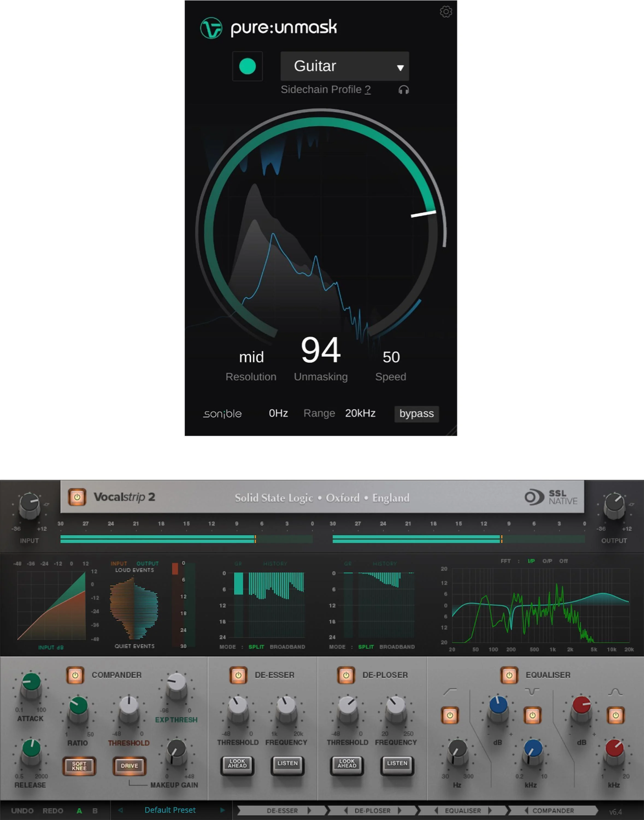This screenshot has width=644, height=820.
Task: Select preset slot A
Action: tap(79, 811)
